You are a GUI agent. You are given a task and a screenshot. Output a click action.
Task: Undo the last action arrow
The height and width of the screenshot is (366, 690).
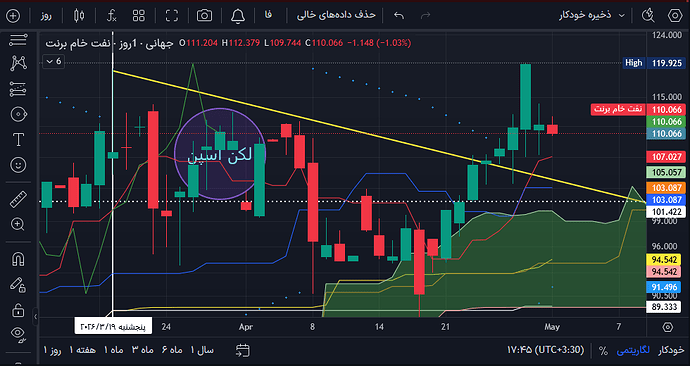click(x=399, y=16)
